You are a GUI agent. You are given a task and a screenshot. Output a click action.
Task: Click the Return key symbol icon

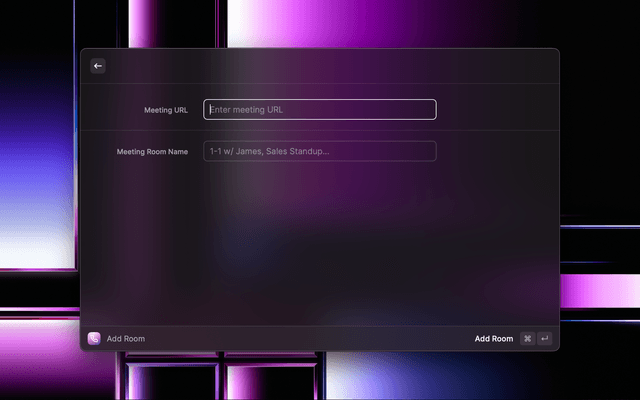[x=544, y=339]
